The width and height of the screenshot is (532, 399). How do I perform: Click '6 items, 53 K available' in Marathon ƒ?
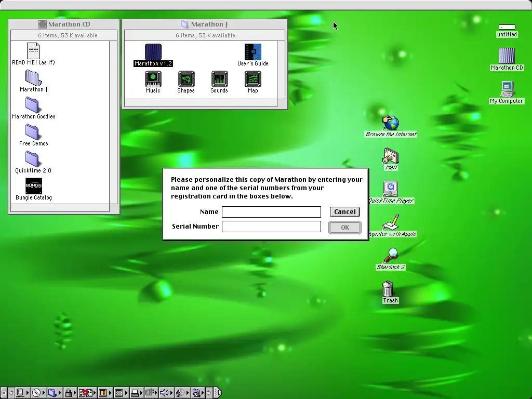[205, 35]
